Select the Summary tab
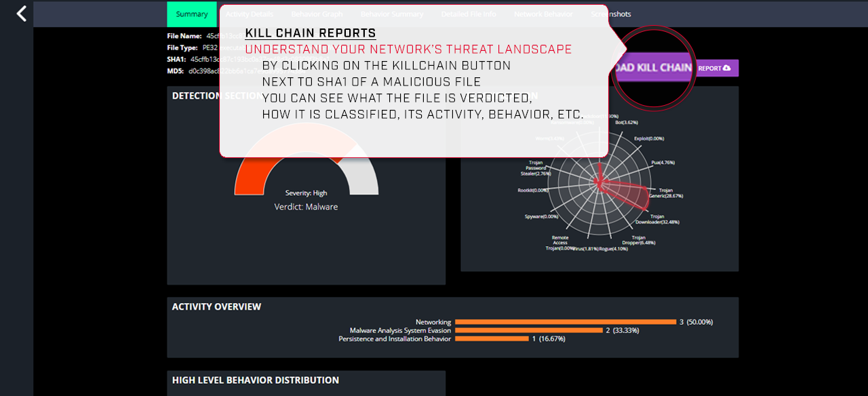 pyautogui.click(x=192, y=14)
